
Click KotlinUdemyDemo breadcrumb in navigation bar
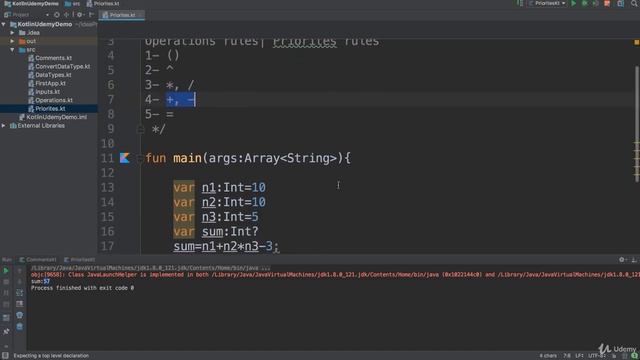click(31, 4)
